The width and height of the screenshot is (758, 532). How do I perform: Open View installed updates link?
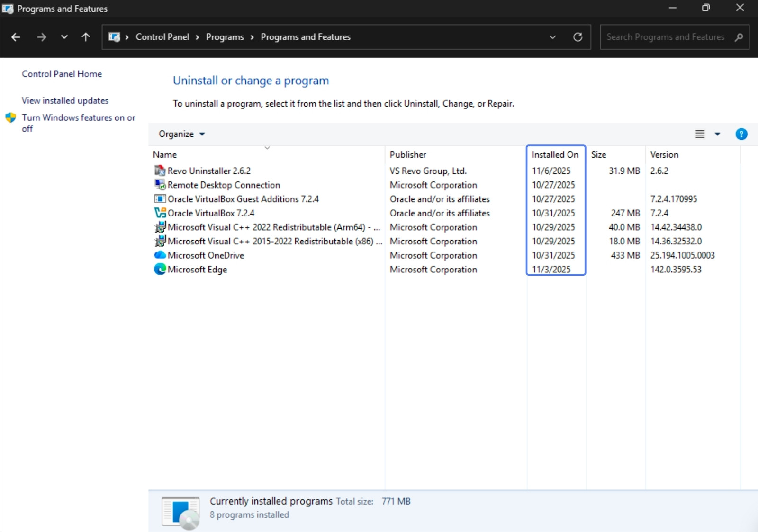65,100
